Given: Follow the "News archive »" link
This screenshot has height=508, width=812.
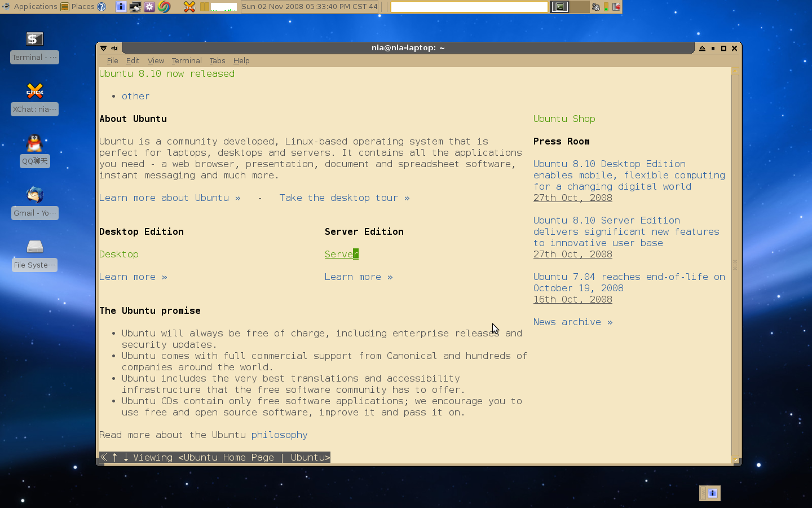Looking at the screenshot, I should point(573,322).
